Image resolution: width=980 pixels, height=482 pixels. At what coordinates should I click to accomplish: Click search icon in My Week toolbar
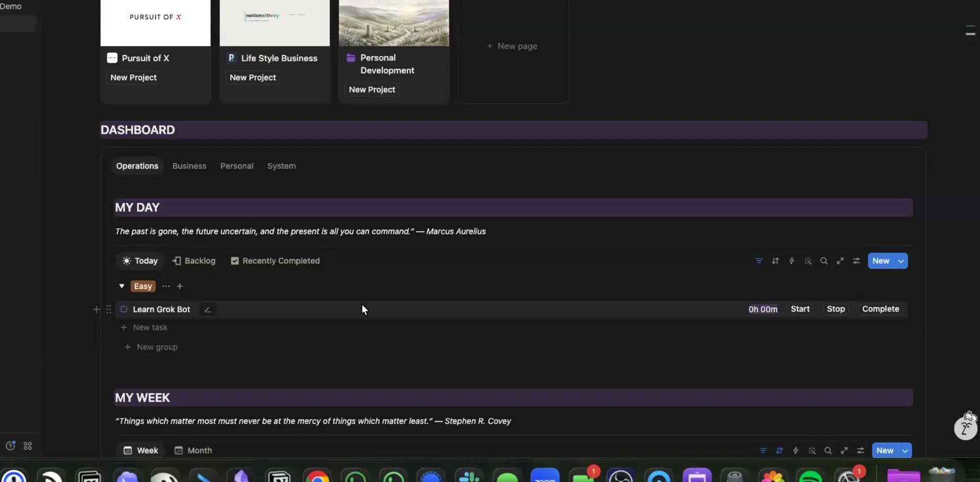[x=828, y=450]
